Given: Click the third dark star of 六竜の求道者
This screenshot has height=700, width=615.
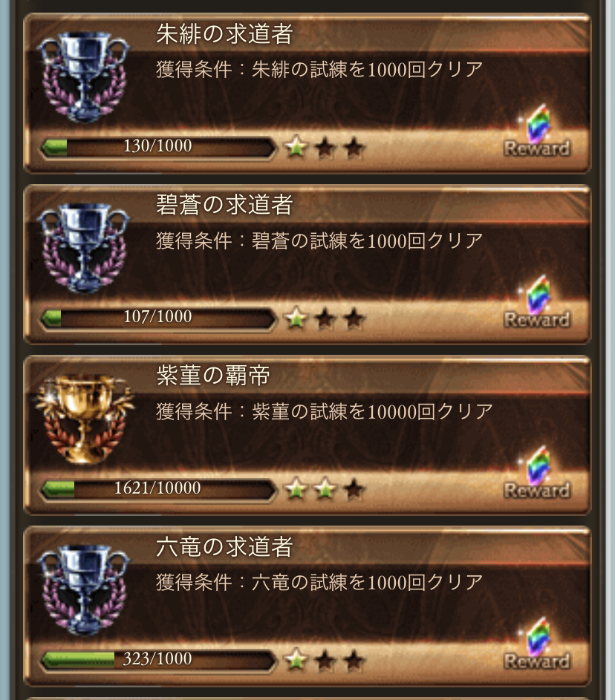Looking at the screenshot, I should (x=354, y=660).
